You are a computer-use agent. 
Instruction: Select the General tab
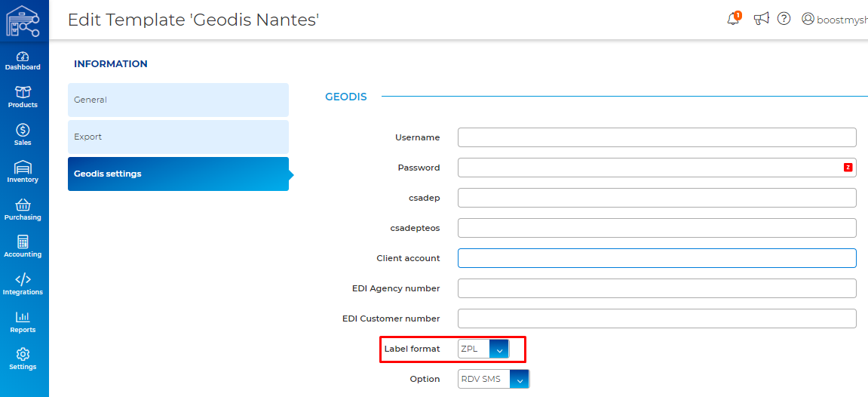[178, 100]
